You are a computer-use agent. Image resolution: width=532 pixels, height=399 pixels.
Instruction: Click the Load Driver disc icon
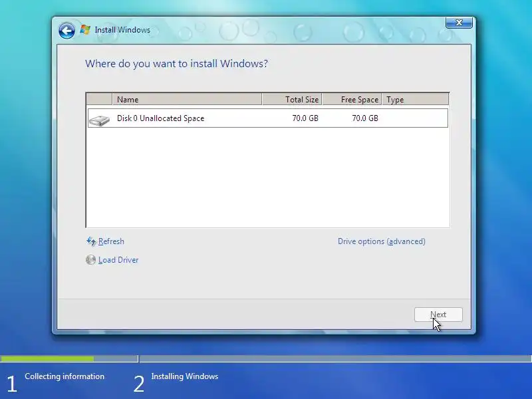click(x=90, y=260)
